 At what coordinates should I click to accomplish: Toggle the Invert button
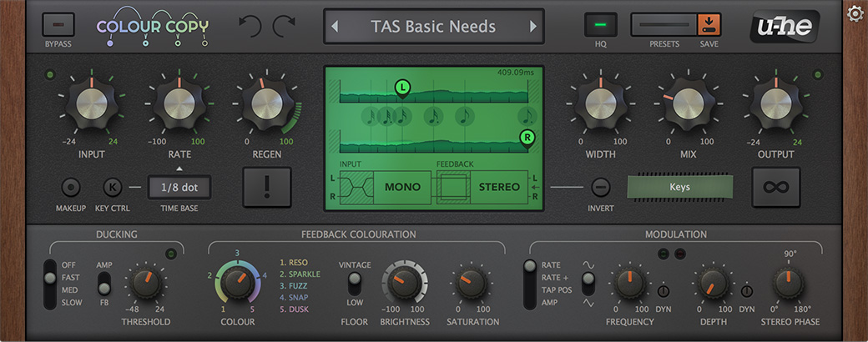pyautogui.click(x=601, y=188)
